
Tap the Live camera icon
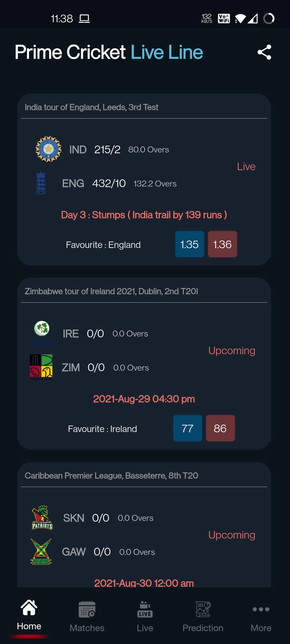click(x=145, y=609)
